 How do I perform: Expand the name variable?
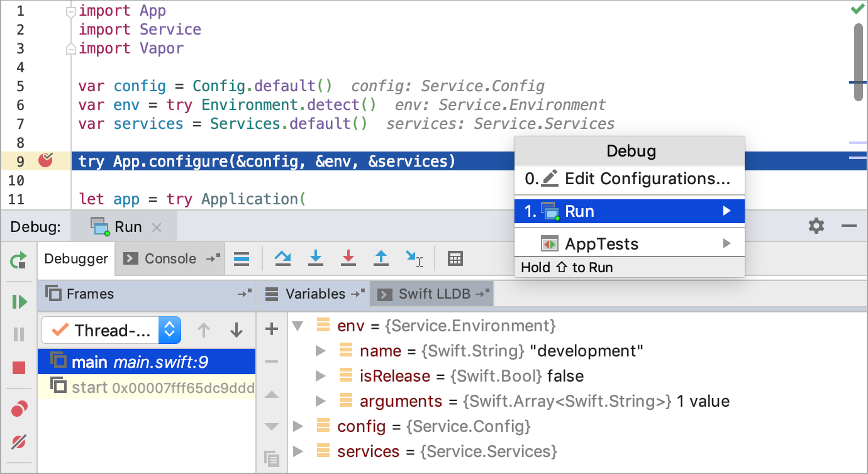point(321,351)
